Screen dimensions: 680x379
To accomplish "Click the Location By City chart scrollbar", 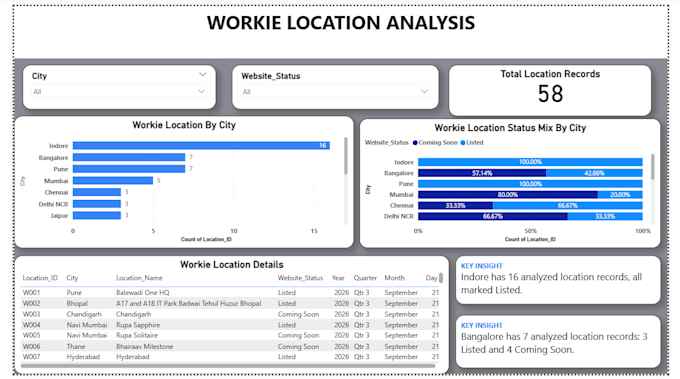I will tap(346, 156).
